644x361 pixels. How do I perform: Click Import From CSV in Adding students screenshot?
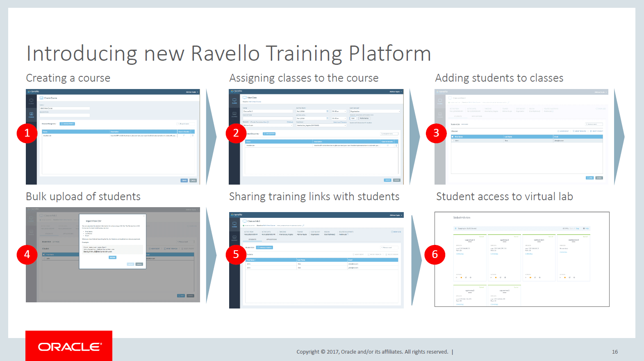pyautogui.click(x=580, y=131)
